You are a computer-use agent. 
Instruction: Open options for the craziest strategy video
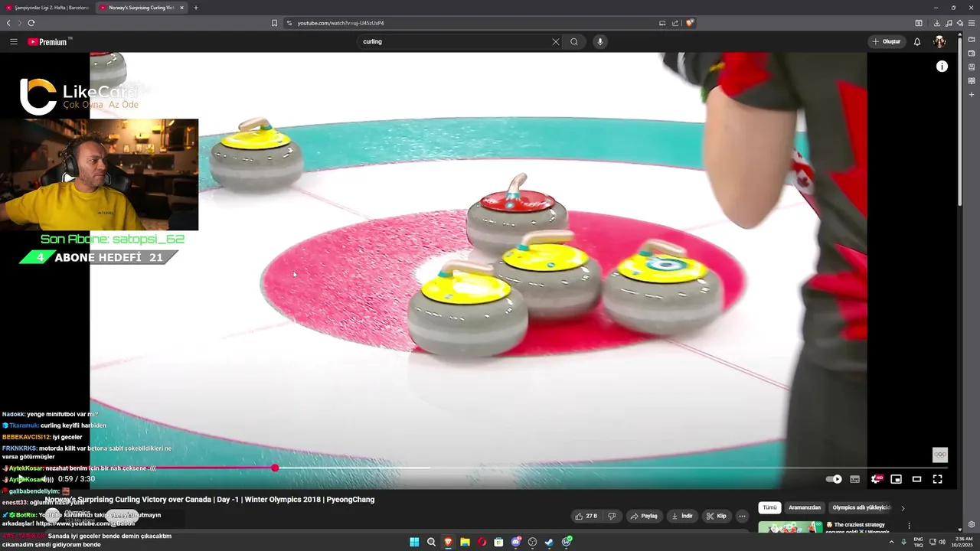(909, 526)
